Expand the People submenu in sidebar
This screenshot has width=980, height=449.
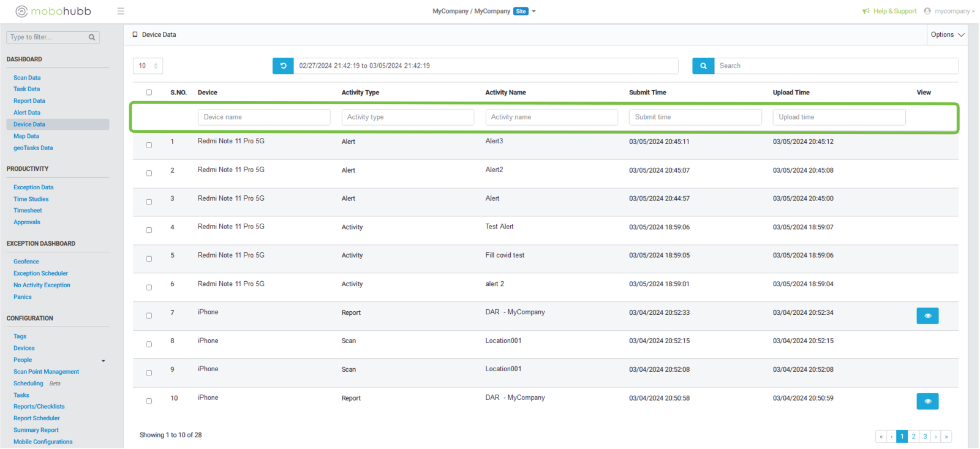click(x=103, y=361)
